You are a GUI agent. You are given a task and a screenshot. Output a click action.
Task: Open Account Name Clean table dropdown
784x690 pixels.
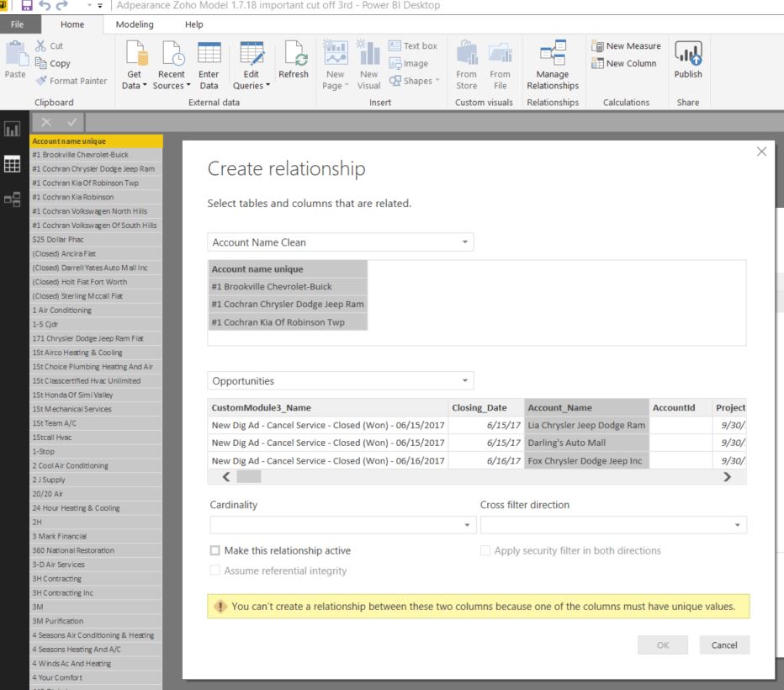(341, 242)
